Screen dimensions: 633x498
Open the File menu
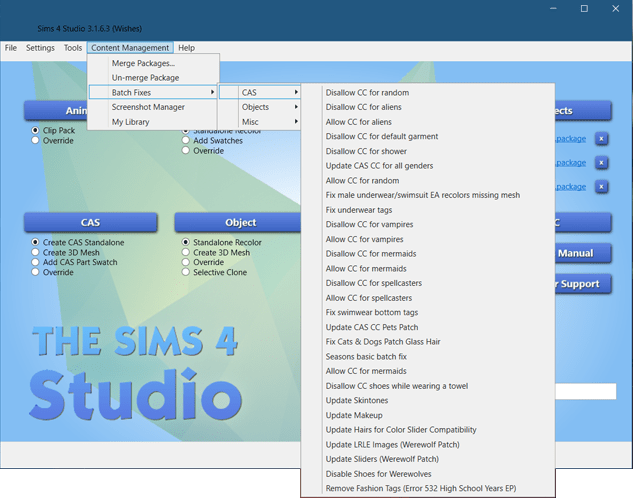(x=11, y=48)
